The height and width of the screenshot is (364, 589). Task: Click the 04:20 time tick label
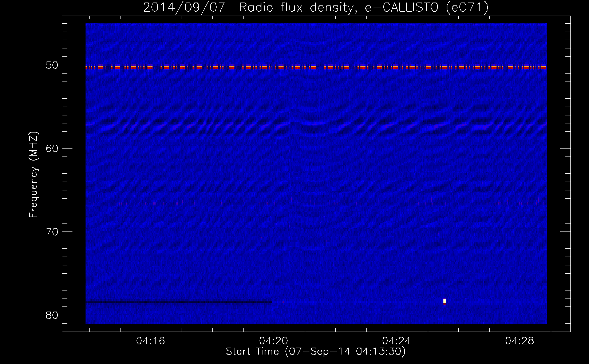click(273, 341)
